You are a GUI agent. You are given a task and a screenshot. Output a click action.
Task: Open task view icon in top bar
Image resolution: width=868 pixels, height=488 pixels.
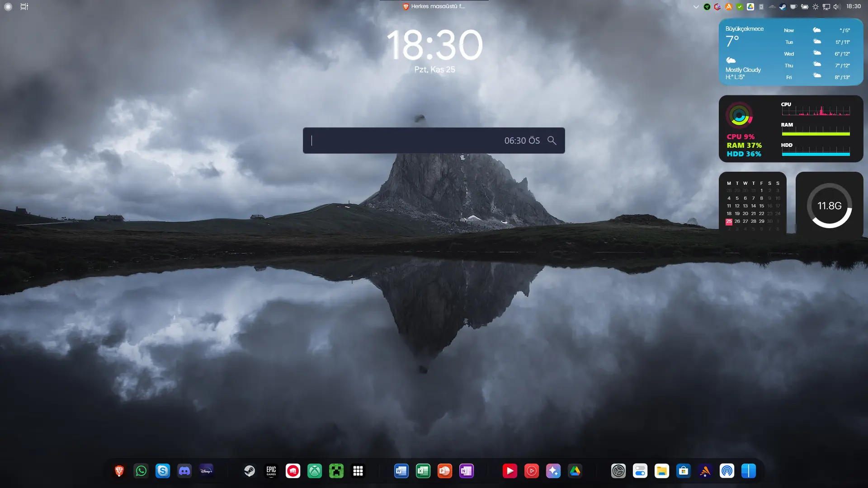pos(24,7)
